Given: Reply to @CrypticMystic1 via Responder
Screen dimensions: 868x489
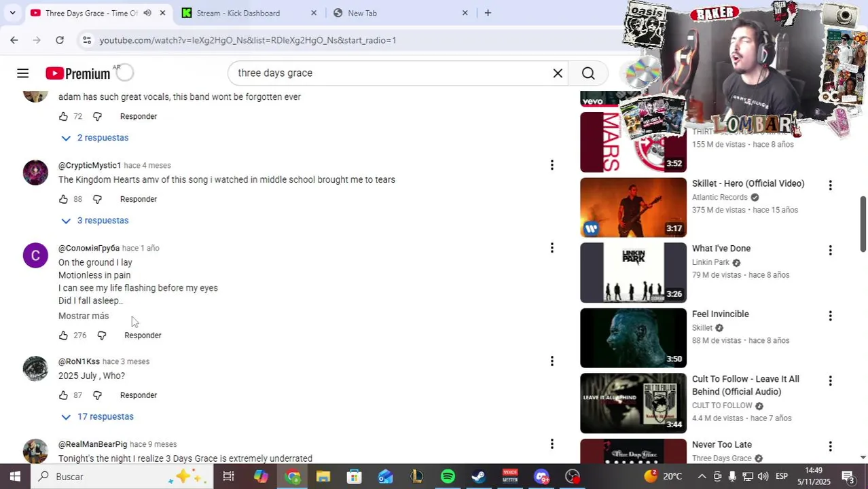Looking at the screenshot, I should coord(139,200).
